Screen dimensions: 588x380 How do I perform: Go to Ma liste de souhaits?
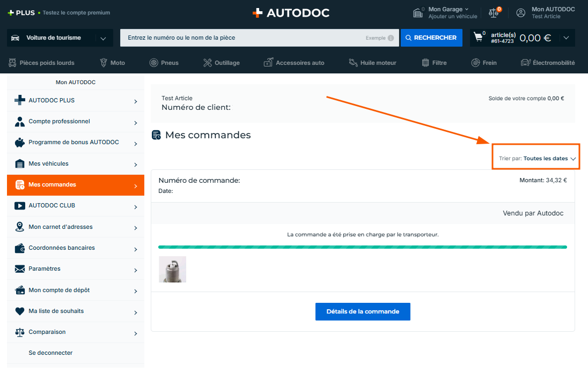(x=75, y=311)
